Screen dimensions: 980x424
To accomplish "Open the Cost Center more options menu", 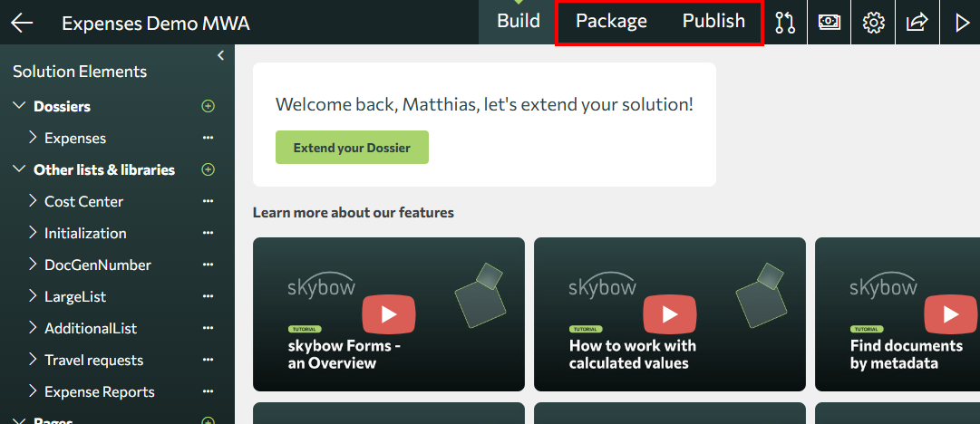I will point(208,202).
